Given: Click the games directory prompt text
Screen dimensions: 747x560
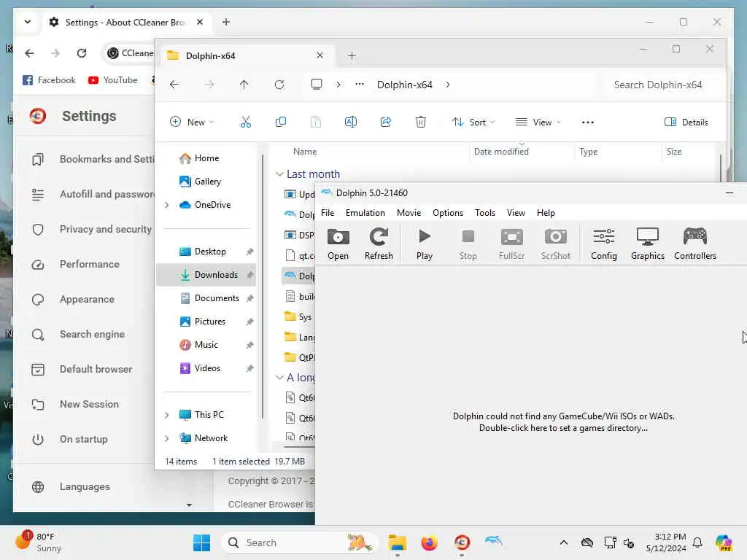Looking at the screenshot, I should (x=563, y=422).
